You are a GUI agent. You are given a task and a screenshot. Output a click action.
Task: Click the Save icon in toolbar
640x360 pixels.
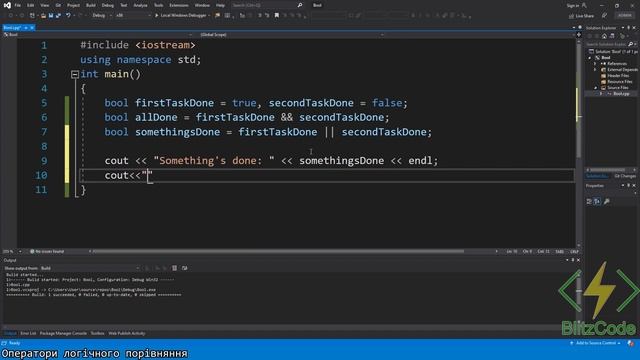coord(51,16)
